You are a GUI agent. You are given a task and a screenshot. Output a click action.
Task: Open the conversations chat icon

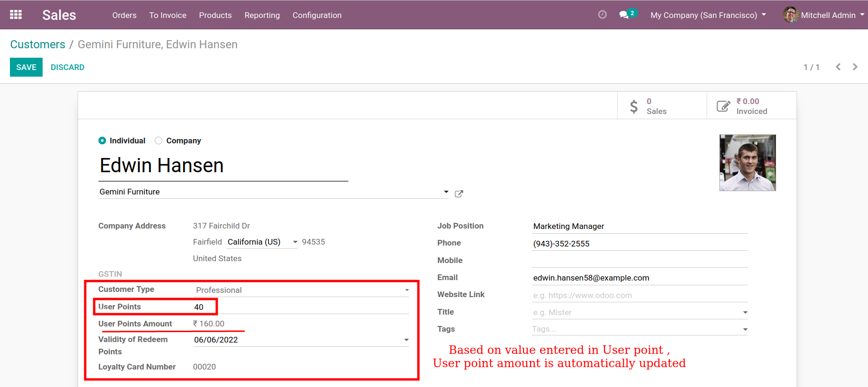[x=624, y=15]
